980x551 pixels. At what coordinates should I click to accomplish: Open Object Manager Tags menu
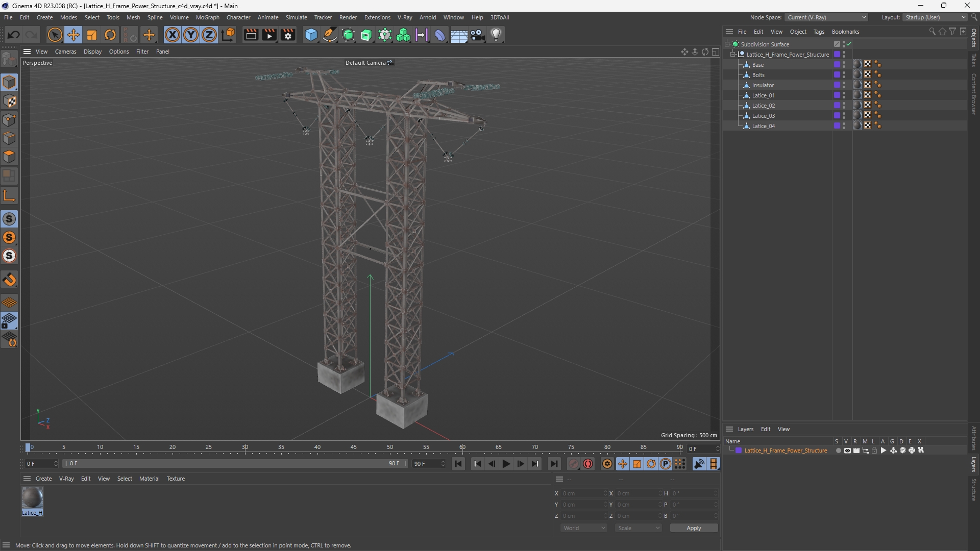pos(819,32)
